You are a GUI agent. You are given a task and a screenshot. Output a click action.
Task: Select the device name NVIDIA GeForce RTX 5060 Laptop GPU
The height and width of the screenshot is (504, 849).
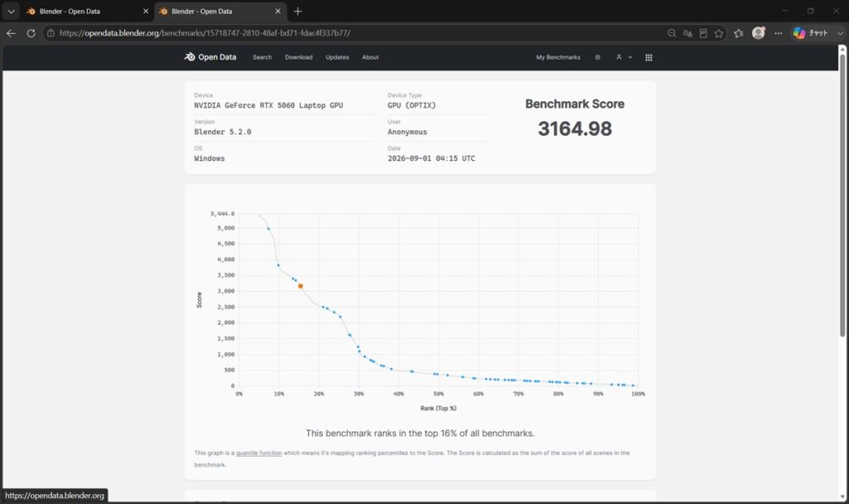tap(269, 105)
